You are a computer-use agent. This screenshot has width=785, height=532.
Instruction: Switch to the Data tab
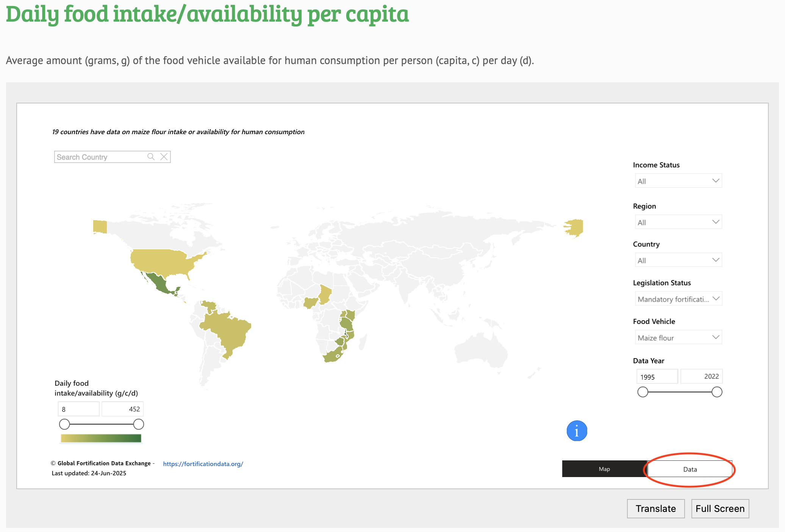tap(690, 469)
